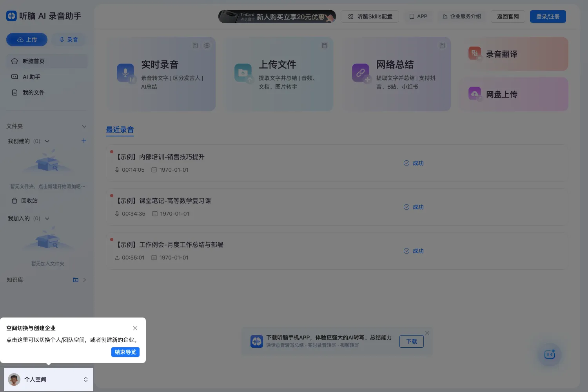The height and width of the screenshot is (392, 588).
Task: Expand the 我创建的 folder dropdown
Action: click(x=47, y=141)
